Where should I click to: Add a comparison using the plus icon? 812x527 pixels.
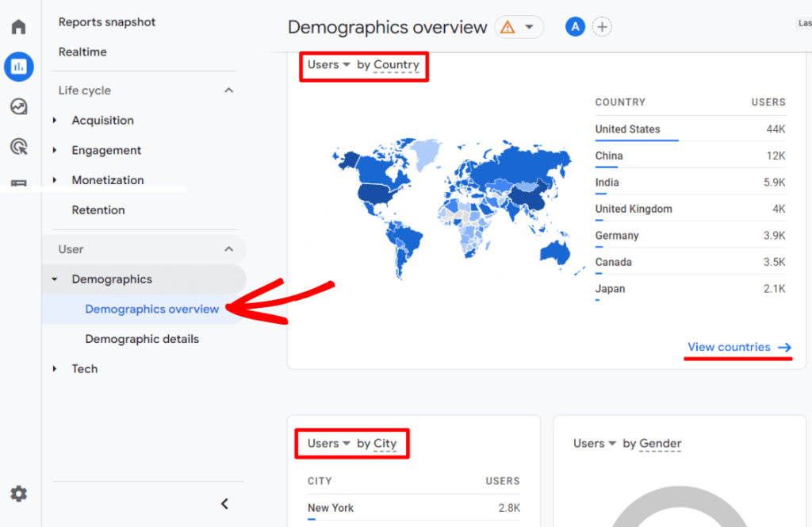pos(602,26)
